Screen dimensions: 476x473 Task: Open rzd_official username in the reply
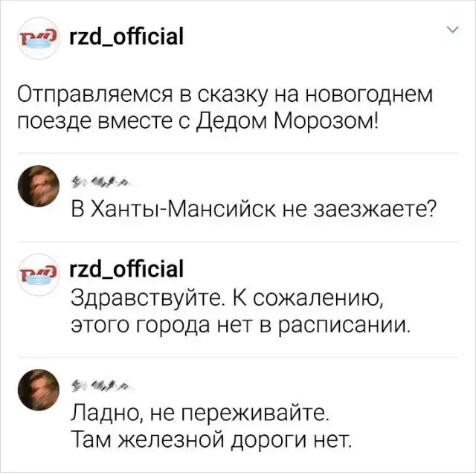pyautogui.click(x=125, y=268)
